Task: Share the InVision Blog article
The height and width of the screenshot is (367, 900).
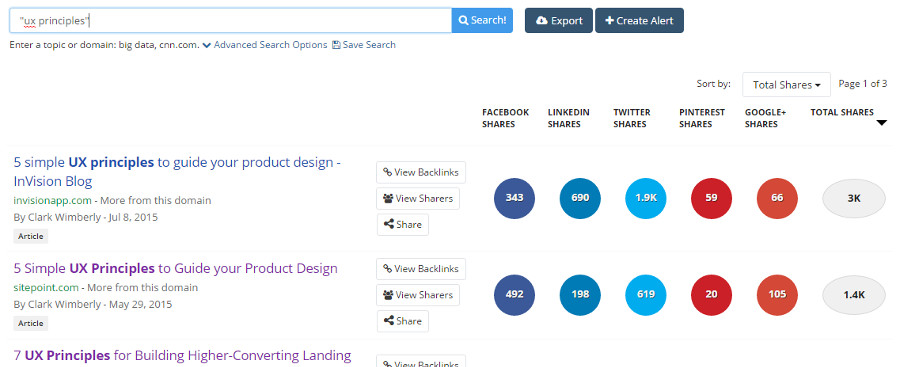Action: click(x=402, y=225)
